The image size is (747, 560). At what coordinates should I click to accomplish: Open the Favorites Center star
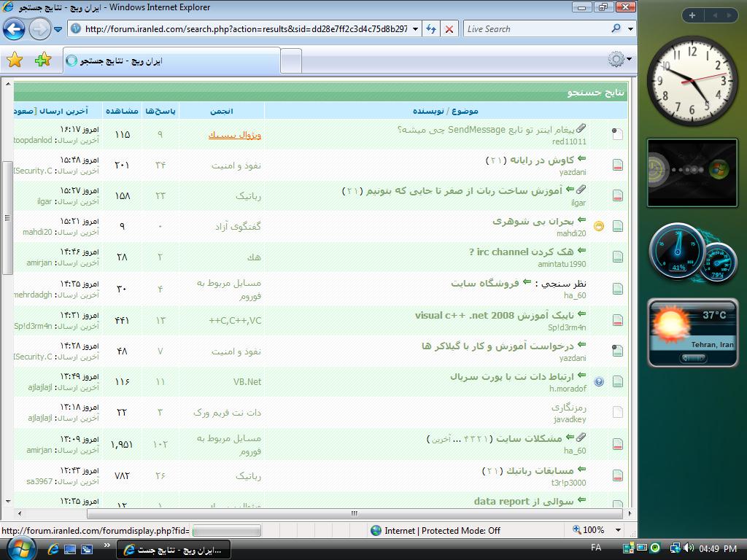(15, 61)
